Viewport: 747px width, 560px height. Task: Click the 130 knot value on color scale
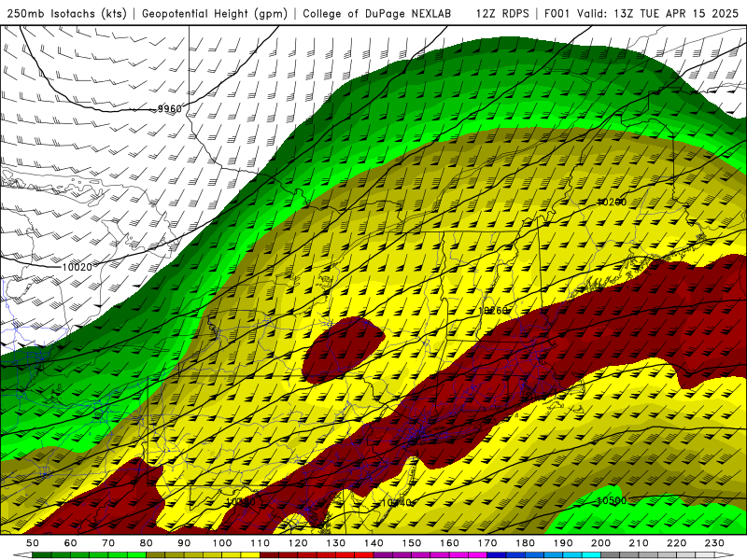tap(336, 543)
